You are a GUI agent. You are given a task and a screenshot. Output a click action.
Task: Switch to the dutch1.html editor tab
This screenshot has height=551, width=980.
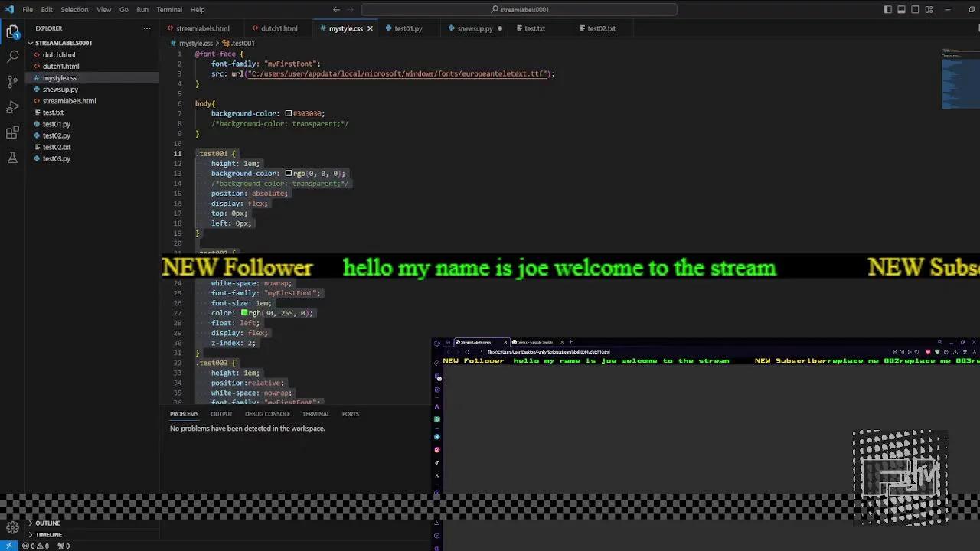coord(279,28)
